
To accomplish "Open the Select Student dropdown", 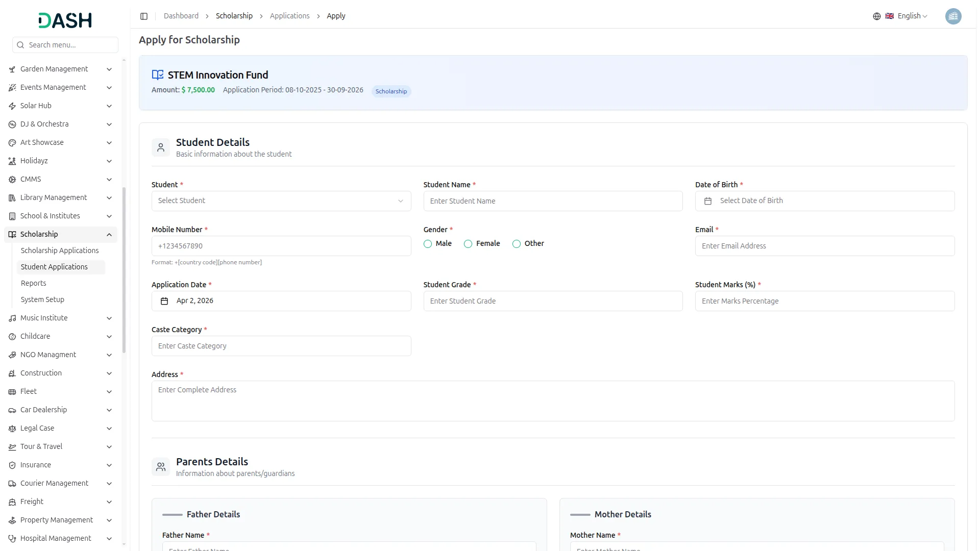I will coord(281,201).
